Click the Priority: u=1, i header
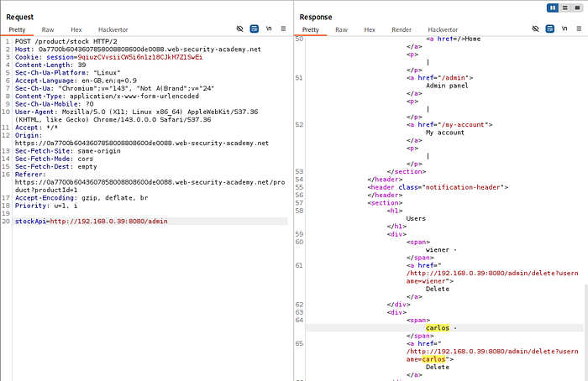 coord(46,206)
